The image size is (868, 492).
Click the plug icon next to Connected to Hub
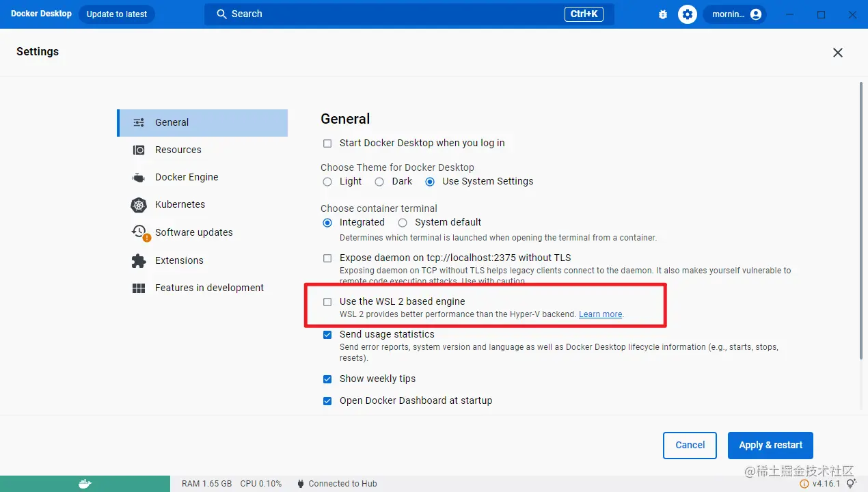coord(300,484)
